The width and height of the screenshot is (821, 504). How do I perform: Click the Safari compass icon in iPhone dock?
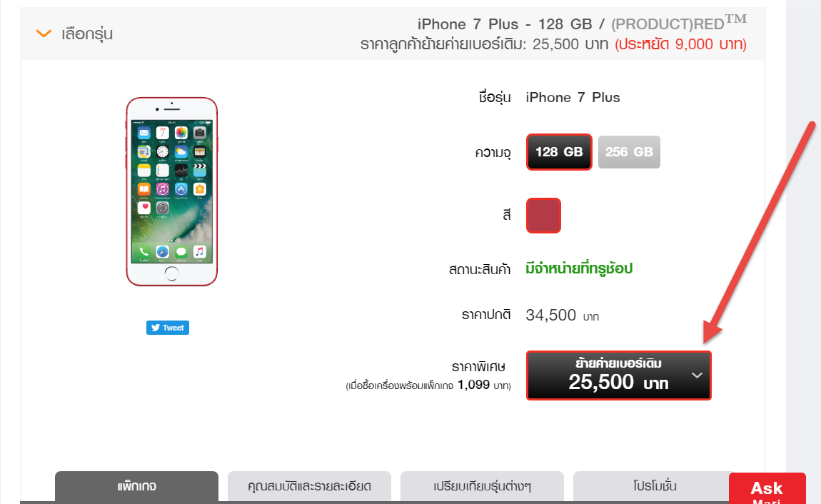[162, 252]
